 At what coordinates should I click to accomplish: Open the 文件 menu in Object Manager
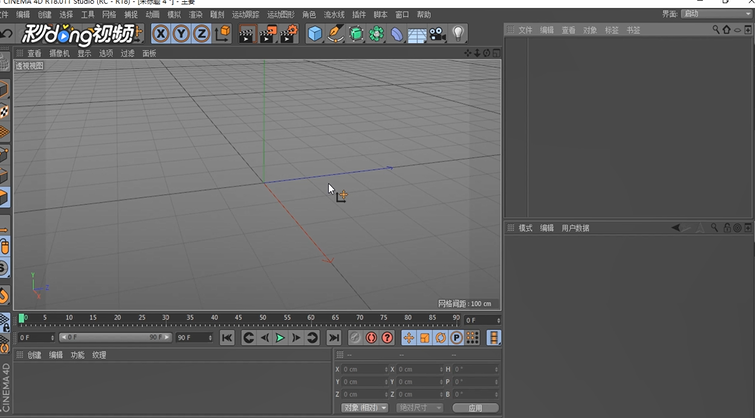[525, 30]
